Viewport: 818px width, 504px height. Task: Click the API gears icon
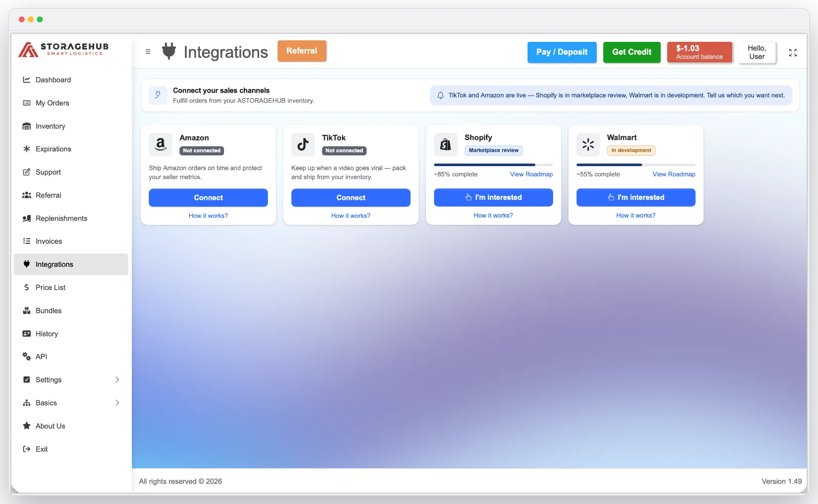[27, 357]
